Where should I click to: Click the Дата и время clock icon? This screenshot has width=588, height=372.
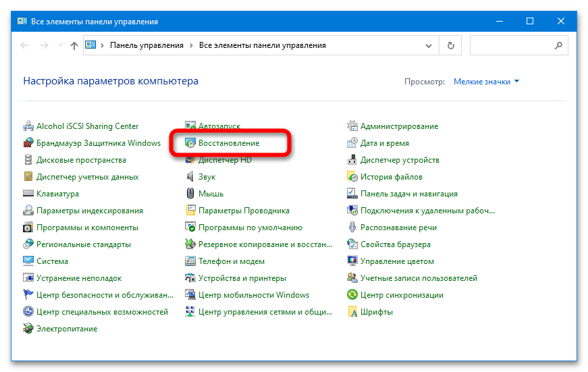point(352,143)
